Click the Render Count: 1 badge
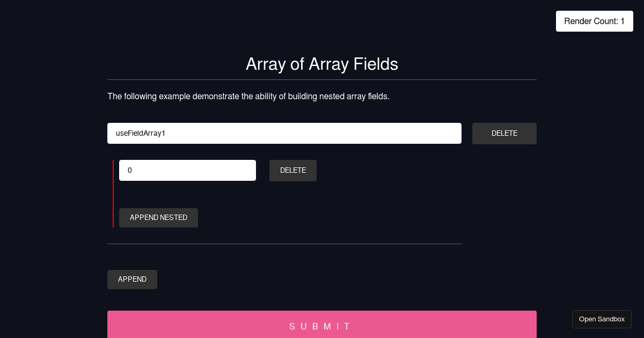The width and height of the screenshot is (644, 338). (x=595, y=21)
